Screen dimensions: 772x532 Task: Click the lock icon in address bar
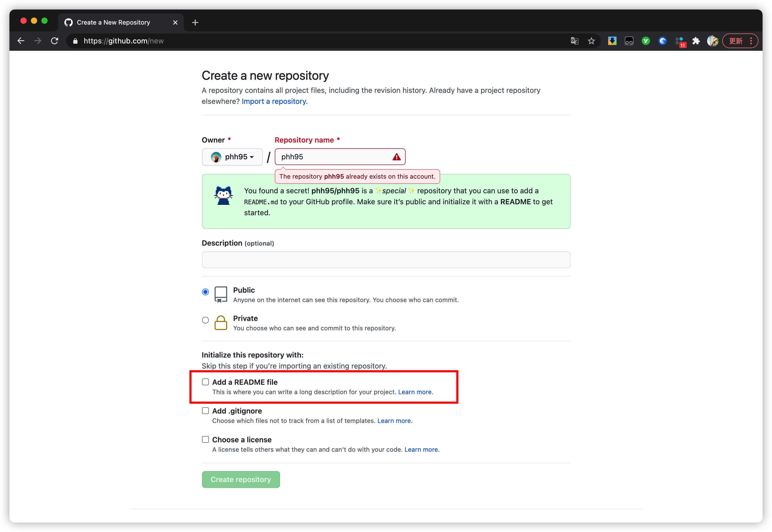click(75, 41)
